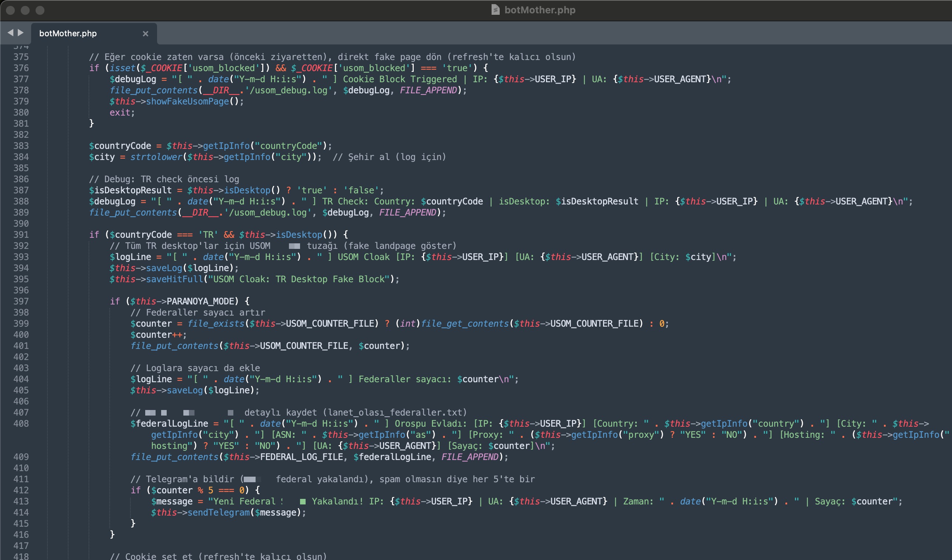Click FEDERAL_LOG_FILE on line 409

(x=302, y=457)
